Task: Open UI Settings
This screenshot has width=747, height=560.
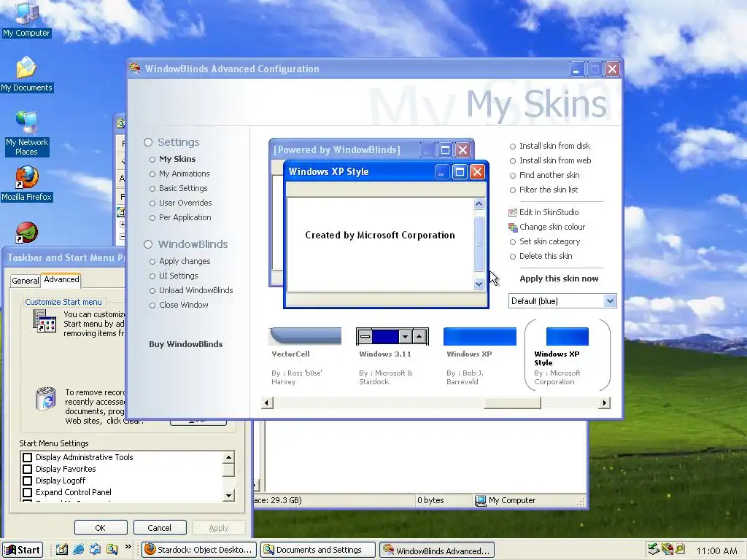Action: click(x=174, y=276)
